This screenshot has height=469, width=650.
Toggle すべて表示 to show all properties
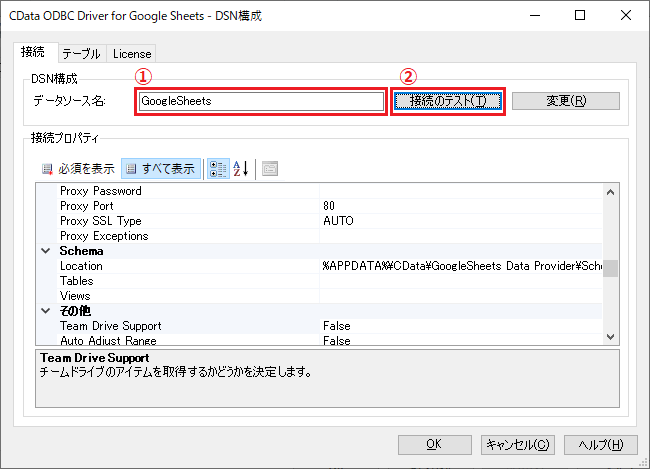point(160,169)
